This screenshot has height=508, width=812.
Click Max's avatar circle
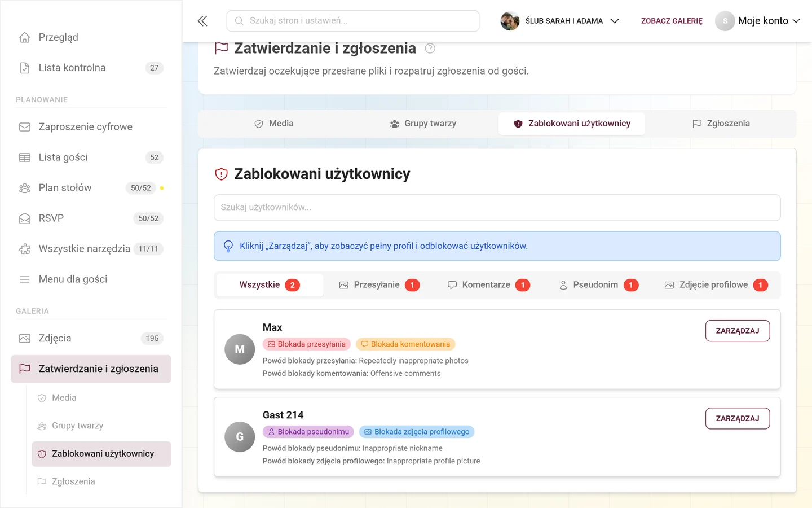240,349
